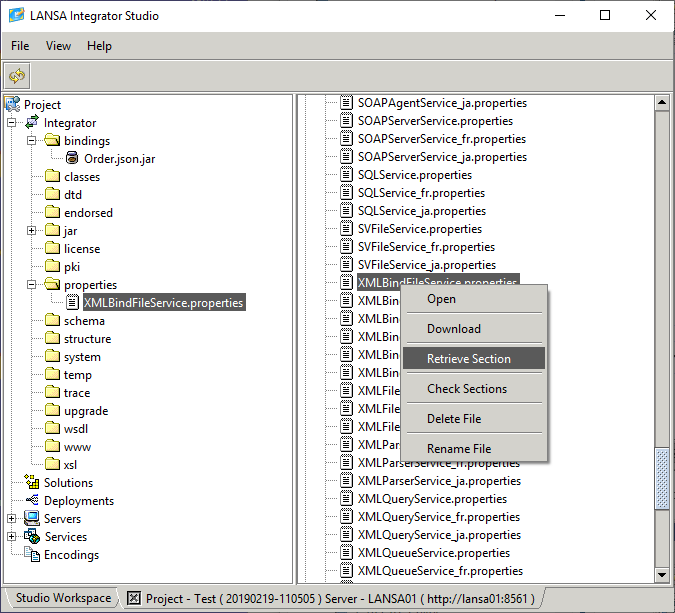
Task: Expand the Services tree node
Action: 12,537
